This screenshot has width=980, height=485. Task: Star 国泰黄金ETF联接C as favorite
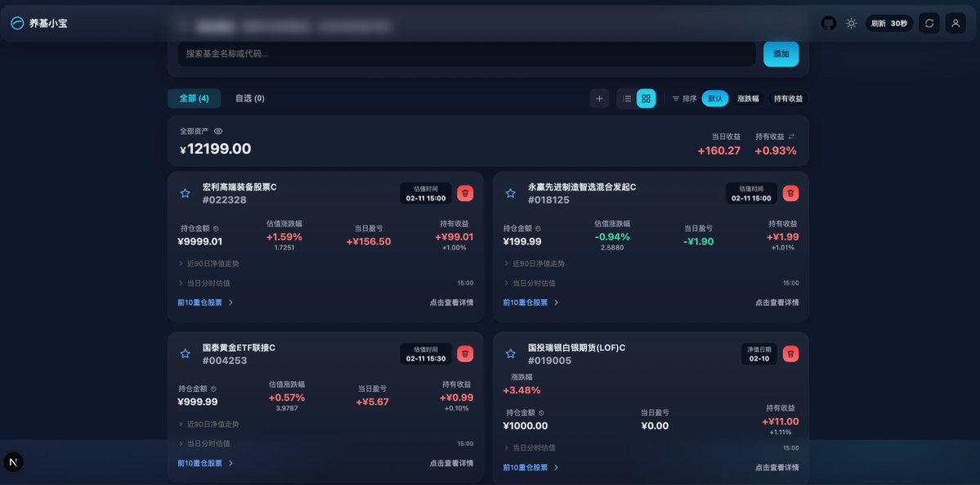pyautogui.click(x=185, y=353)
